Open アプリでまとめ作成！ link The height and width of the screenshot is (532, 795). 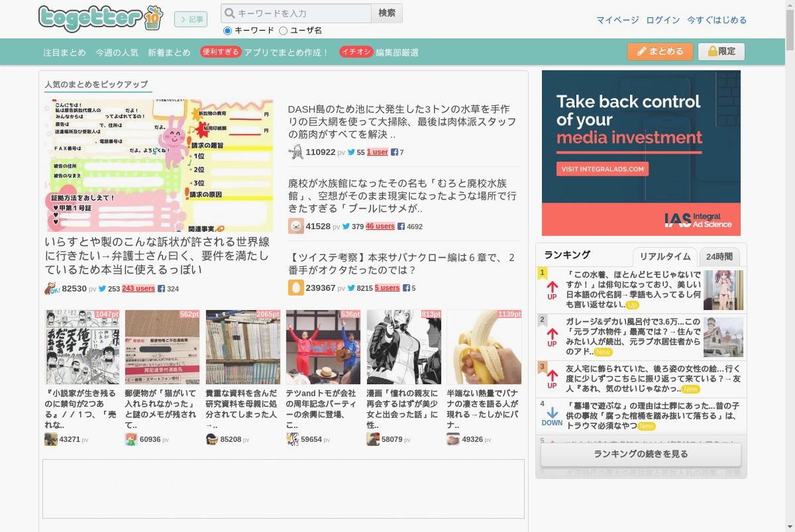[x=286, y=52]
